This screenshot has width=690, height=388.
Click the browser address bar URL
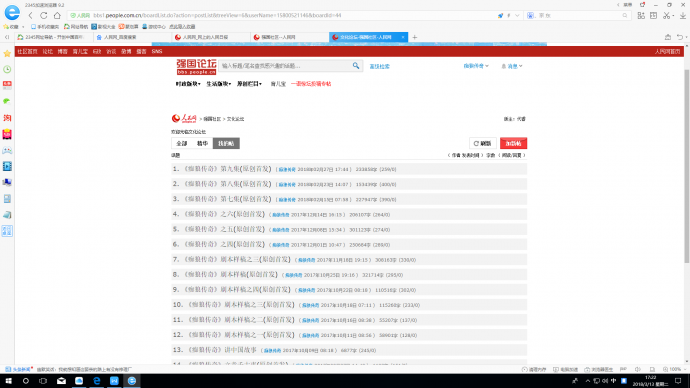(x=217, y=15)
